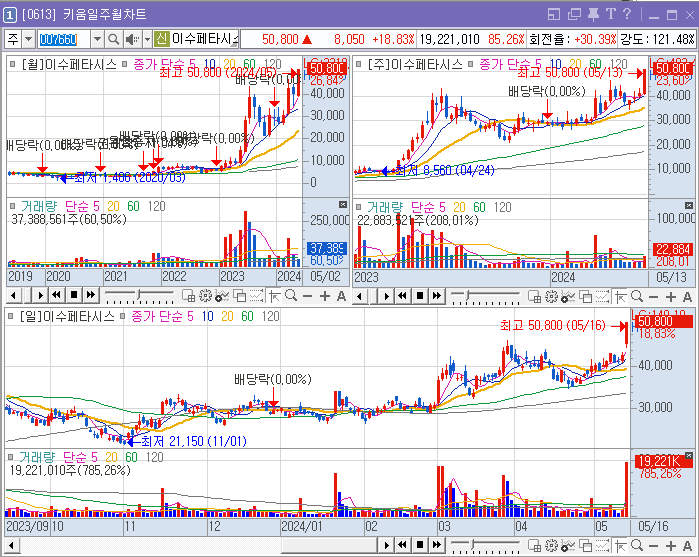
Task: Toggle the square before [주]이수페타시스 title
Action: tap(358, 64)
